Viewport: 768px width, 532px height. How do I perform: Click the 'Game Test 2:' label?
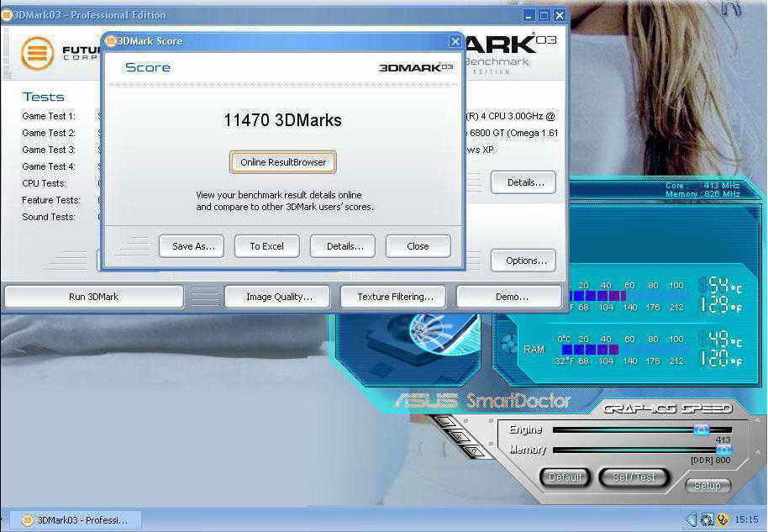pyautogui.click(x=49, y=133)
